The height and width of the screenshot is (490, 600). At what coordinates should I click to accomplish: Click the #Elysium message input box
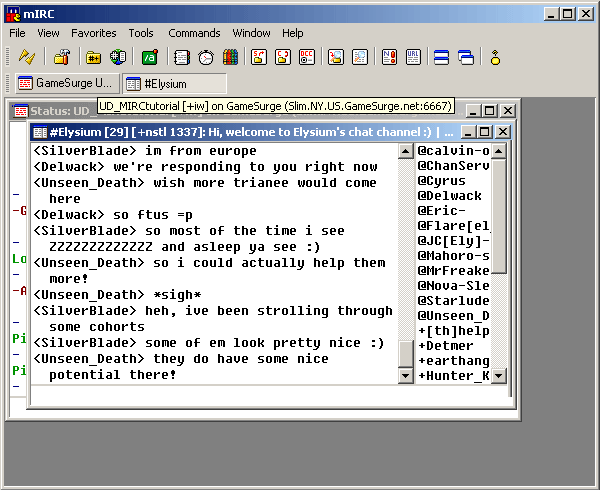[269, 396]
